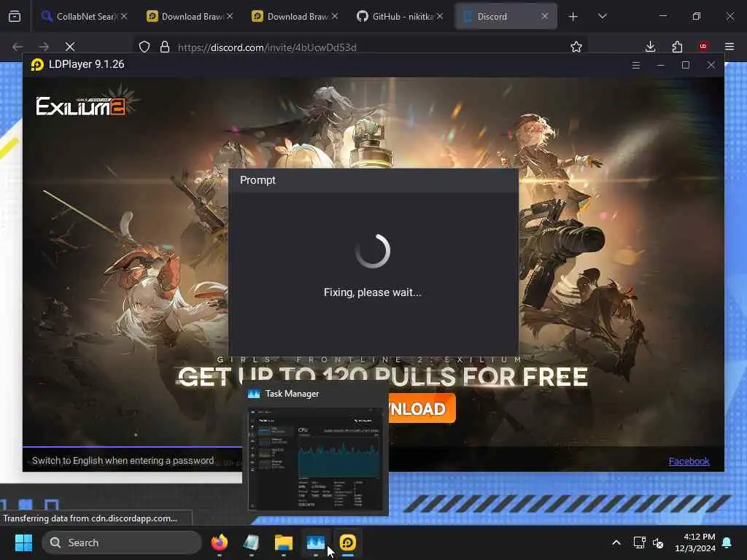The height and width of the screenshot is (560, 747).
Task: Open the LDPlayer hamburger menu
Action: [x=635, y=65]
